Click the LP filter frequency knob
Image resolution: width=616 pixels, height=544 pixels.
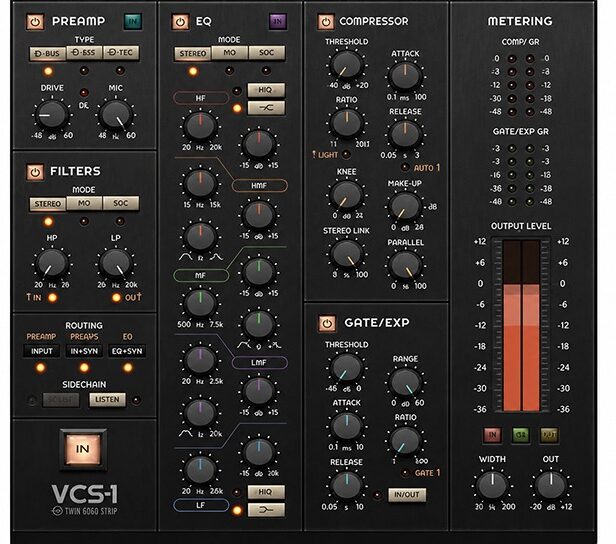tap(116, 263)
